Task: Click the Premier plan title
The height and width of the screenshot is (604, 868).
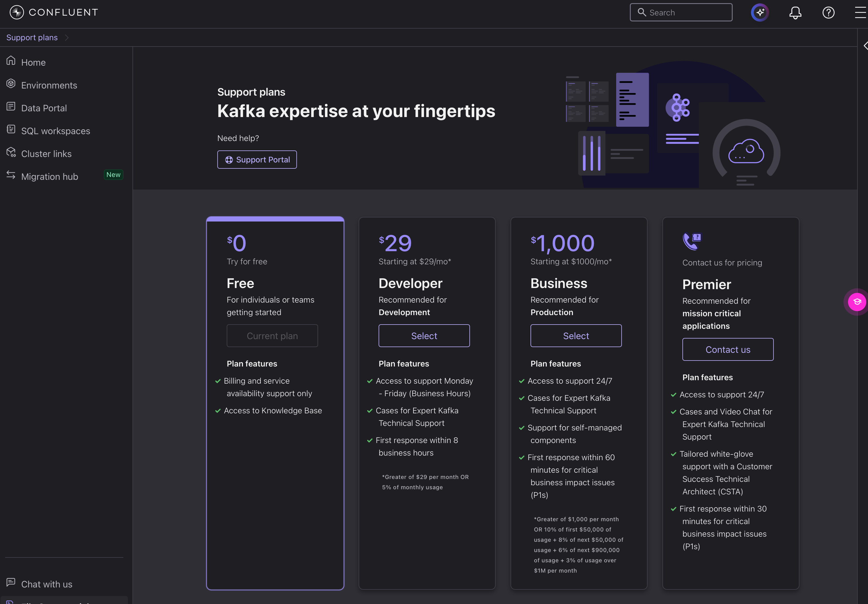Action: pyautogui.click(x=707, y=284)
